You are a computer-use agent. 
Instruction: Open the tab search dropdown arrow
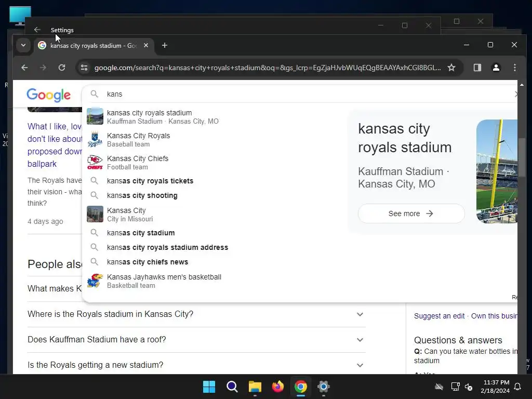pos(23,45)
